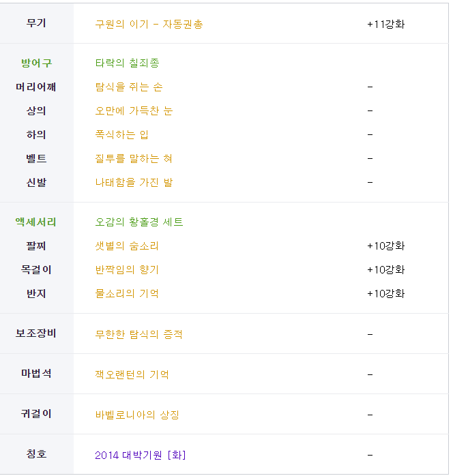The width and height of the screenshot is (453, 476).
Task: Select the 보조장비 row header
Action: point(36,334)
